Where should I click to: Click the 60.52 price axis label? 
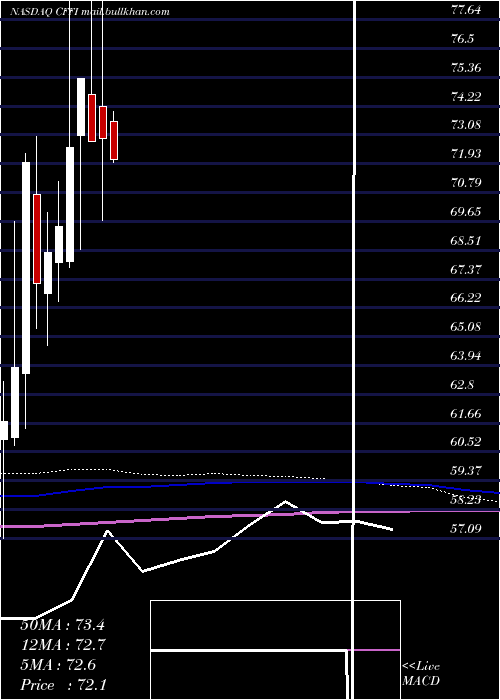466,442
